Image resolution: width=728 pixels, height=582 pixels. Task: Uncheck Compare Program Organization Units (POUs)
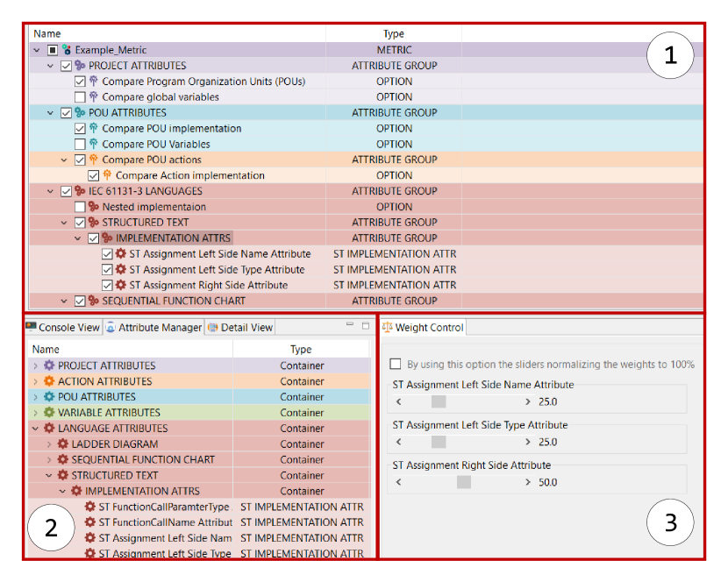coord(80,82)
